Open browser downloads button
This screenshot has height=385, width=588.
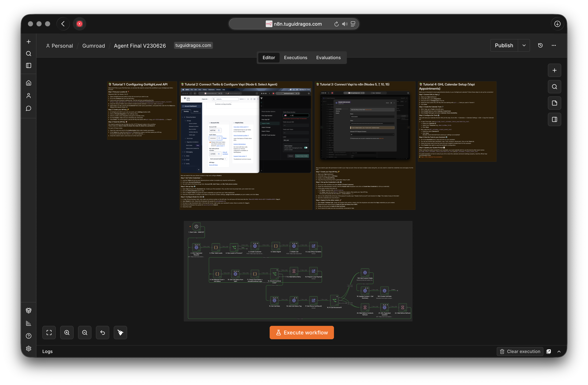click(557, 24)
